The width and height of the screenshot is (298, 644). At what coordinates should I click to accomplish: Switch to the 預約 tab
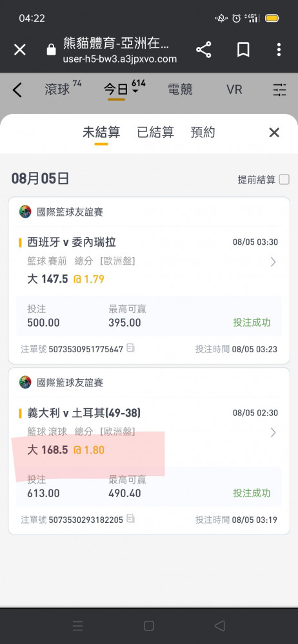tap(203, 133)
